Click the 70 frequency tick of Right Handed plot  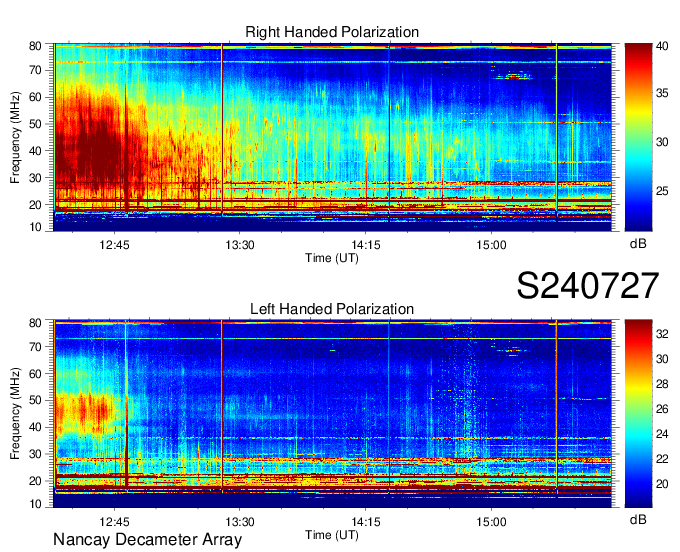[x=35, y=70]
